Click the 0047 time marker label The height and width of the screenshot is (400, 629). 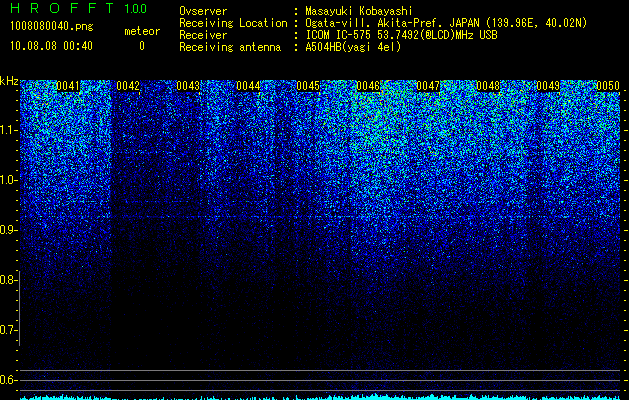428,86
